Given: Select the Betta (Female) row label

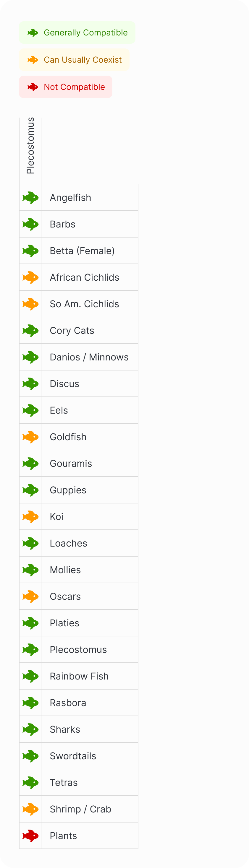Looking at the screenshot, I should coord(82,251).
